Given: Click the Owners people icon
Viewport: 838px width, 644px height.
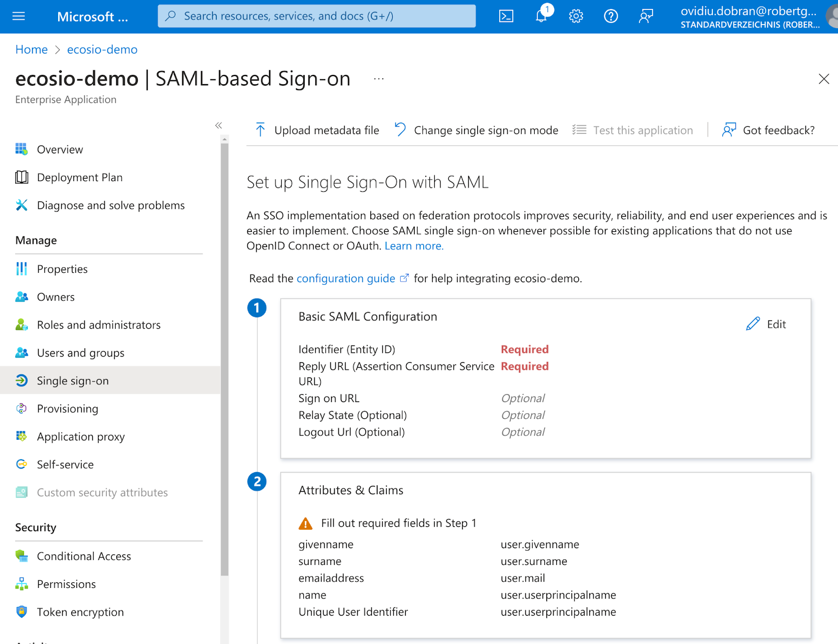Looking at the screenshot, I should point(21,297).
